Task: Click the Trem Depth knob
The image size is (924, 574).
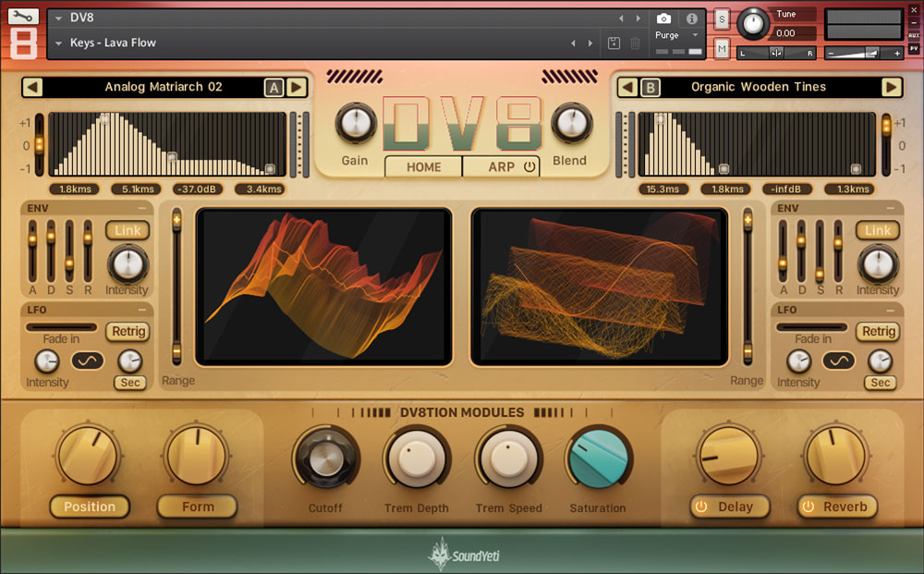Action: click(417, 458)
